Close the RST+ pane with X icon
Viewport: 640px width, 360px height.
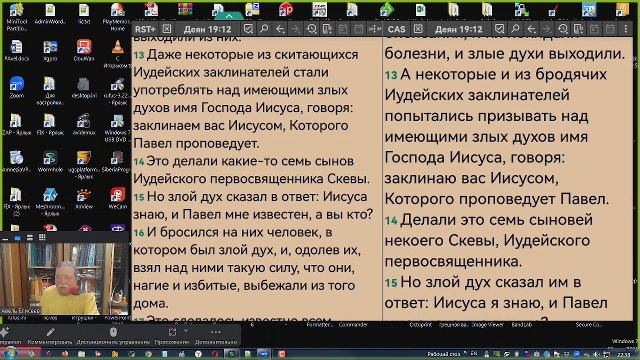(167, 29)
